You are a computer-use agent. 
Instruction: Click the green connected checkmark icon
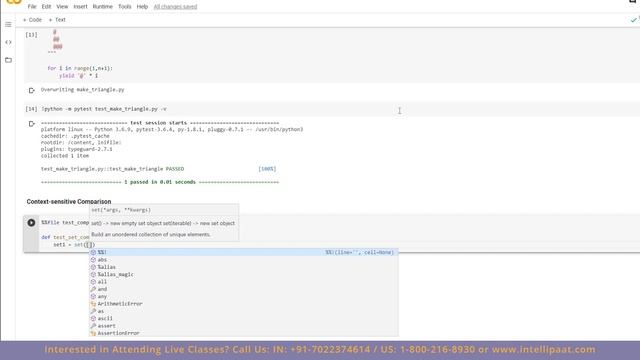click(633, 20)
